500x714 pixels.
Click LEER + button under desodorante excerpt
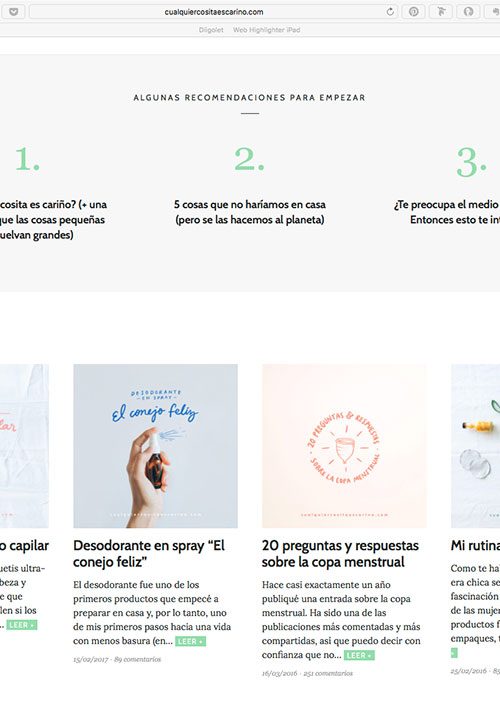click(190, 641)
